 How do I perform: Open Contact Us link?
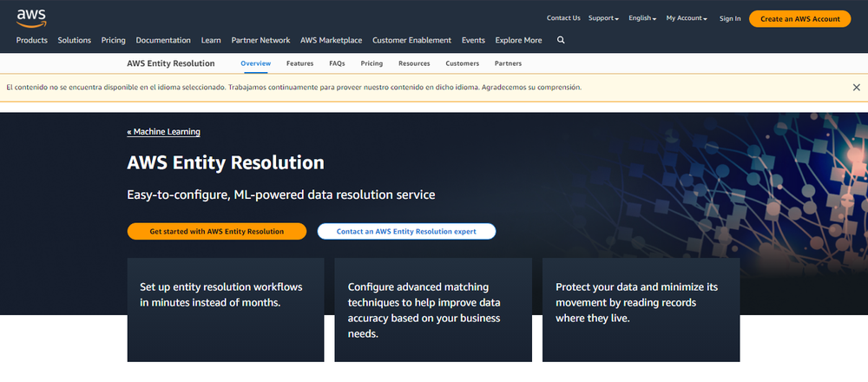point(563,18)
